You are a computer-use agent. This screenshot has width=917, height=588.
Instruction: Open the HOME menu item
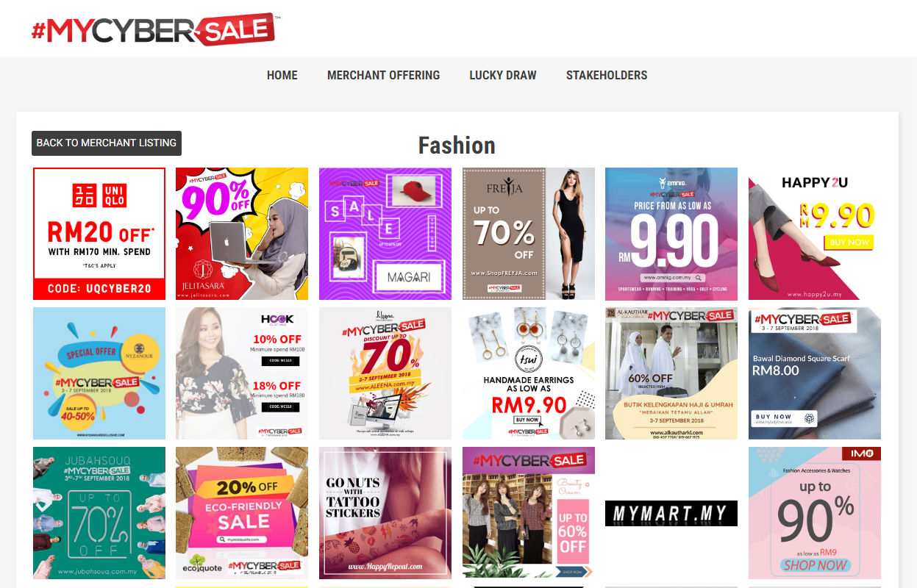tap(282, 75)
